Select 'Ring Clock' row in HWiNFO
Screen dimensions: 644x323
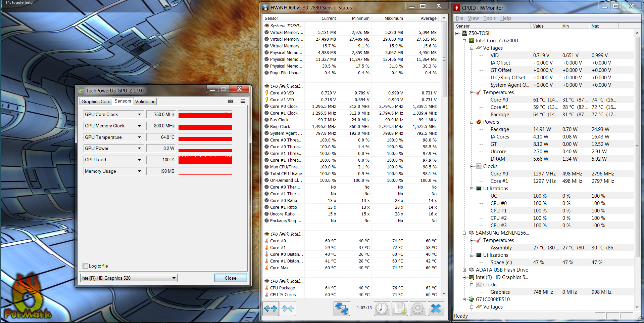click(x=351, y=126)
